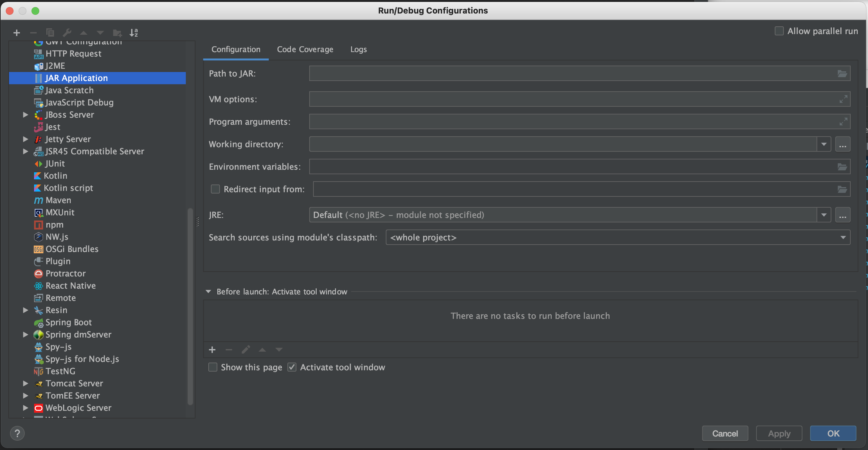Expand TomEE Server tree node

point(25,395)
